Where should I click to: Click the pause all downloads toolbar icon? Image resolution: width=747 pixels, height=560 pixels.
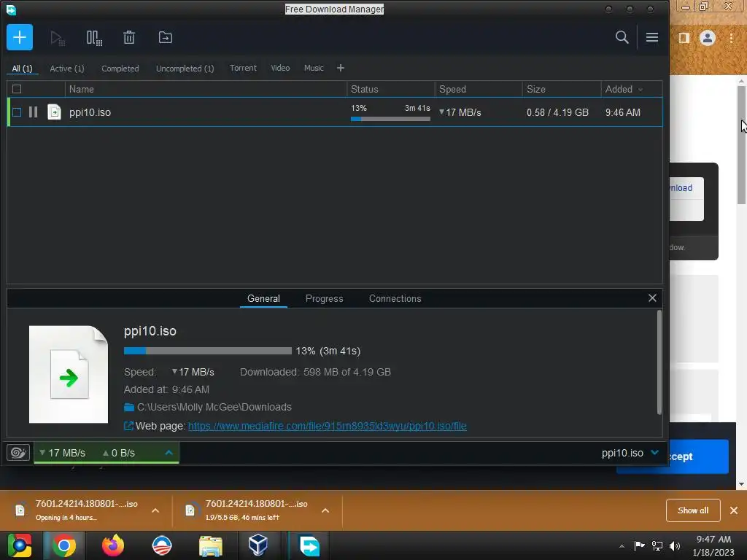[x=94, y=38]
